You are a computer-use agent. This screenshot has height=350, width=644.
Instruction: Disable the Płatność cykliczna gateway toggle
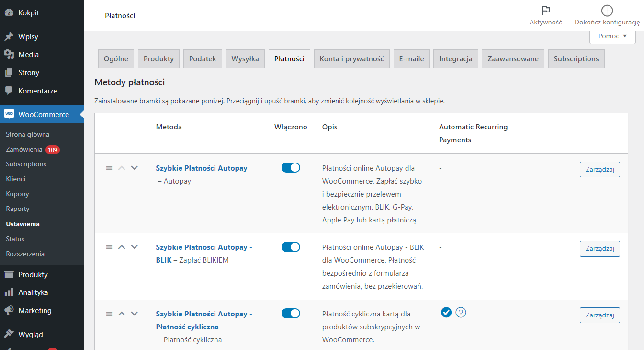(291, 314)
